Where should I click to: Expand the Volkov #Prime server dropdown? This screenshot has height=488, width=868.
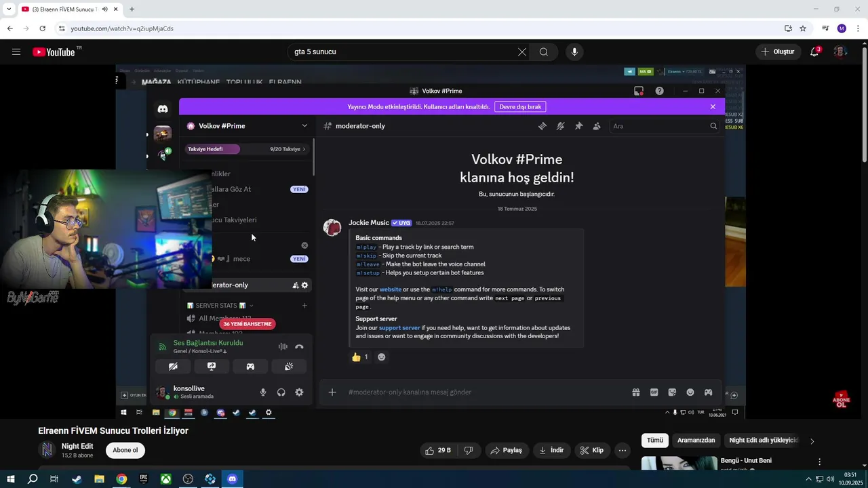coord(304,125)
